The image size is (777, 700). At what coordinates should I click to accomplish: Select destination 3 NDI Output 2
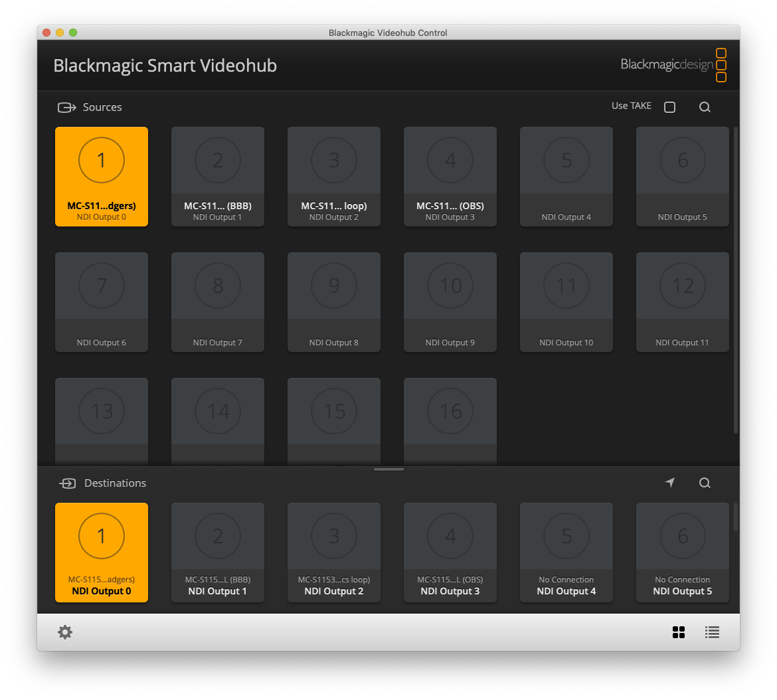coord(334,553)
